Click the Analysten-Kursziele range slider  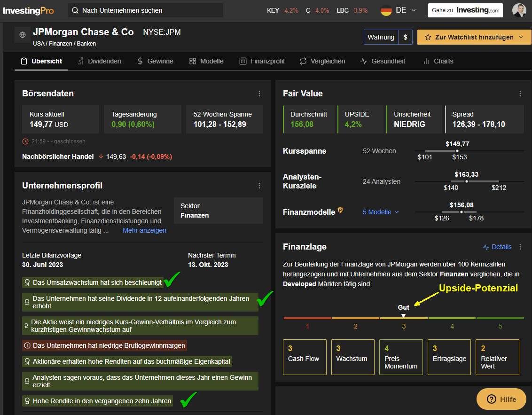point(469,181)
